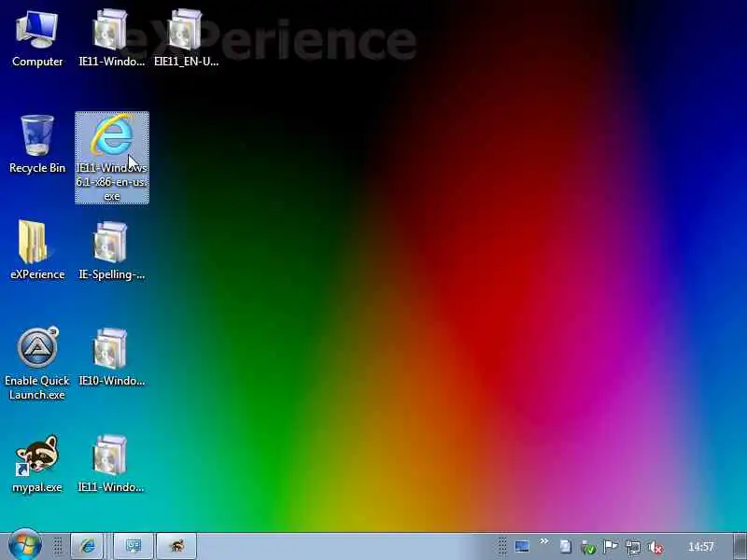Select the IE11-Windows6.1-x86-en-us.exe icon
This screenshot has height=560, width=747.
pos(112,158)
